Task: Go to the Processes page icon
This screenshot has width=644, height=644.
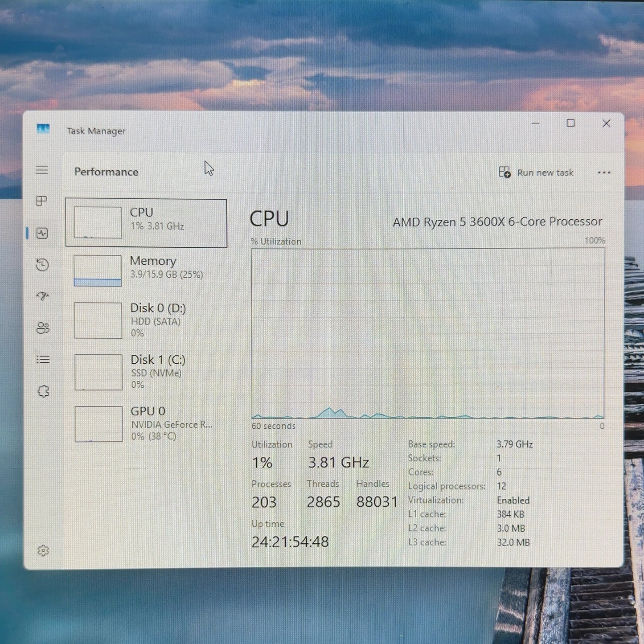Action: point(41,201)
